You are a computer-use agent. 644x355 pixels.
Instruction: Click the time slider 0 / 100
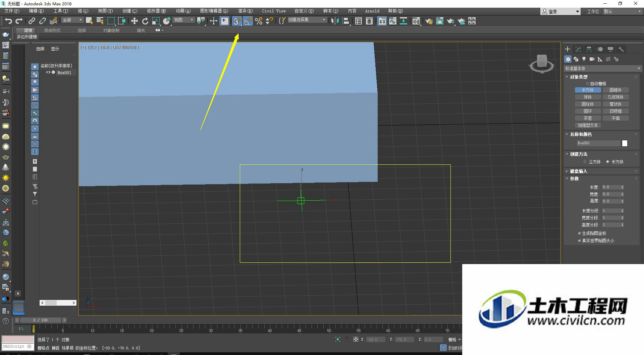tap(41, 320)
